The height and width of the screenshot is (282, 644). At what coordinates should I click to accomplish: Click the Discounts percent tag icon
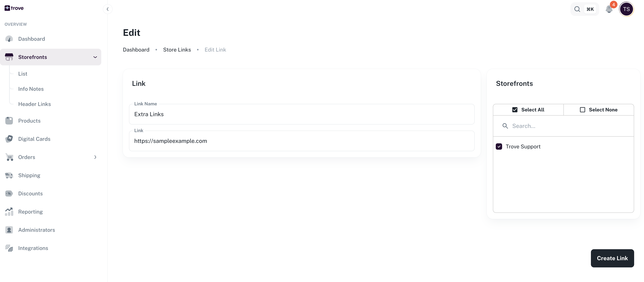9,193
